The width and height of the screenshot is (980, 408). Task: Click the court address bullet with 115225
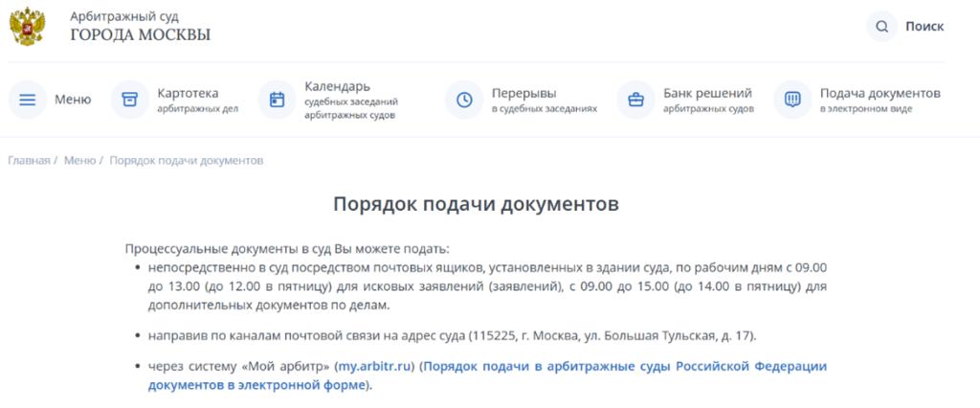pyautogui.click(x=452, y=336)
